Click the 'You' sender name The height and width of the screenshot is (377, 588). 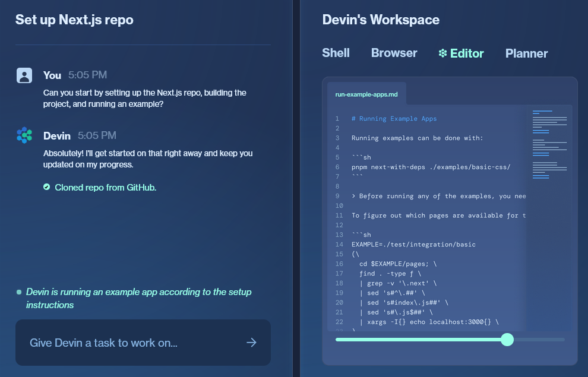pyautogui.click(x=52, y=75)
